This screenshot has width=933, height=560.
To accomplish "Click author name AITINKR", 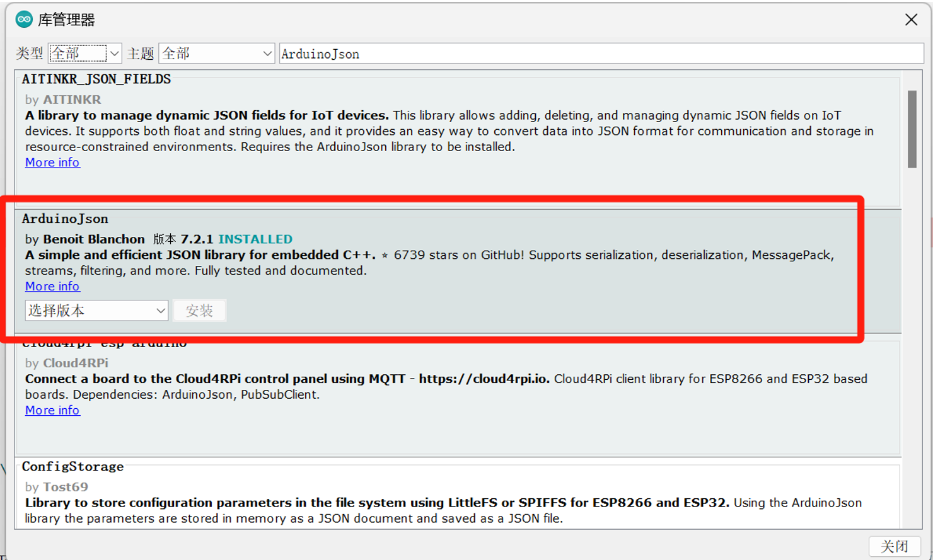I will pos(72,100).
